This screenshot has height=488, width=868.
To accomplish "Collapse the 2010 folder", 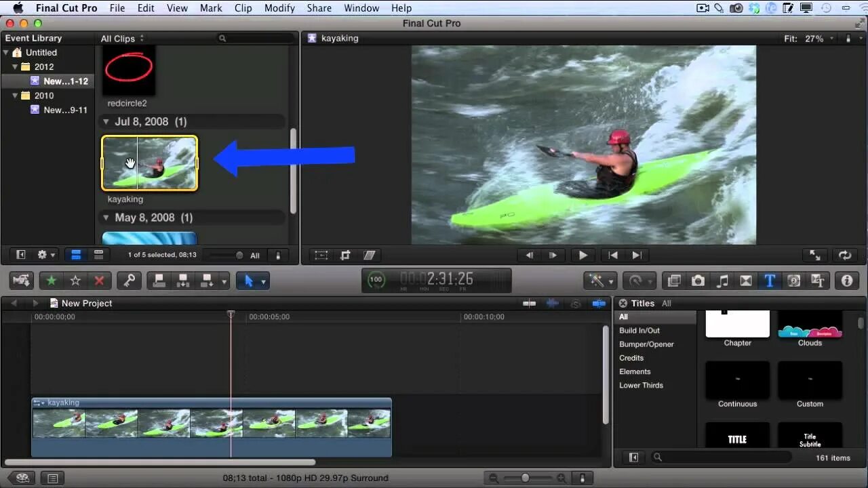I will click(x=16, y=96).
